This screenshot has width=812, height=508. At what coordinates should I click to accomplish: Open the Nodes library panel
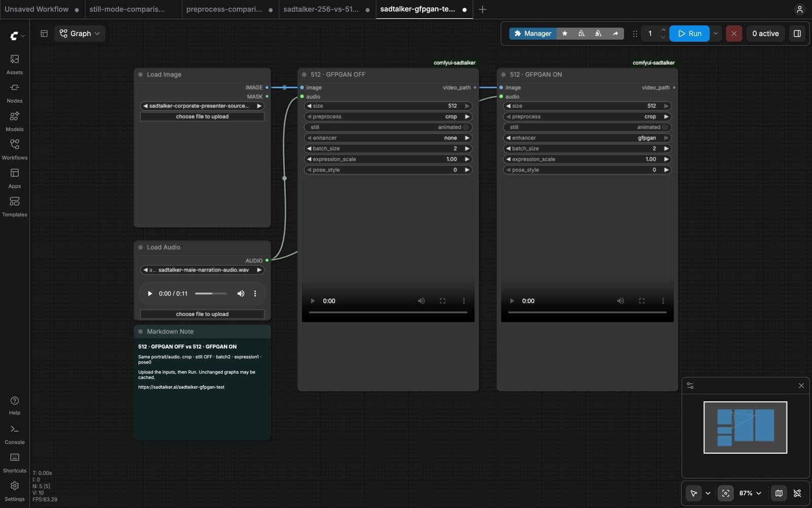point(14,93)
